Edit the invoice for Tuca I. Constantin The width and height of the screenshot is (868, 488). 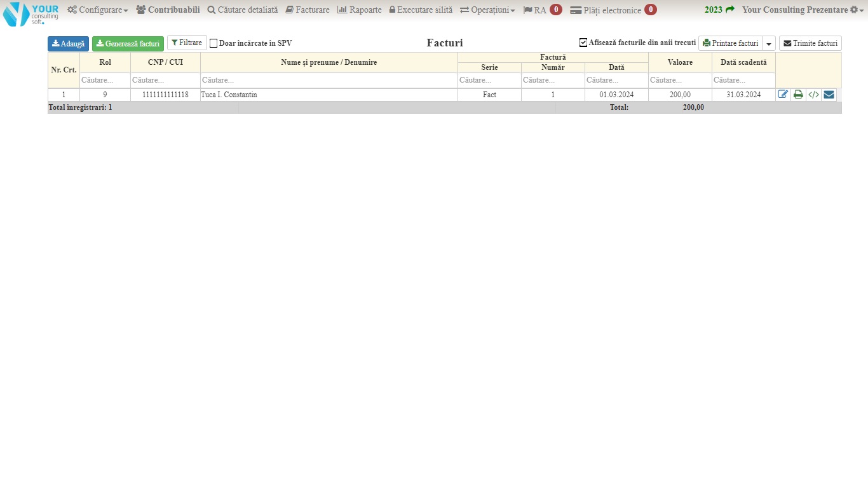click(x=783, y=95)
